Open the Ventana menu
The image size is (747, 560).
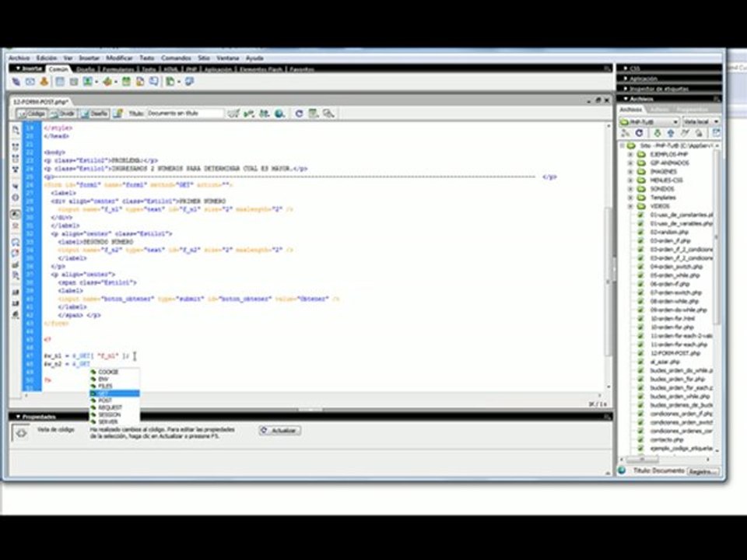tap(228, 58)
